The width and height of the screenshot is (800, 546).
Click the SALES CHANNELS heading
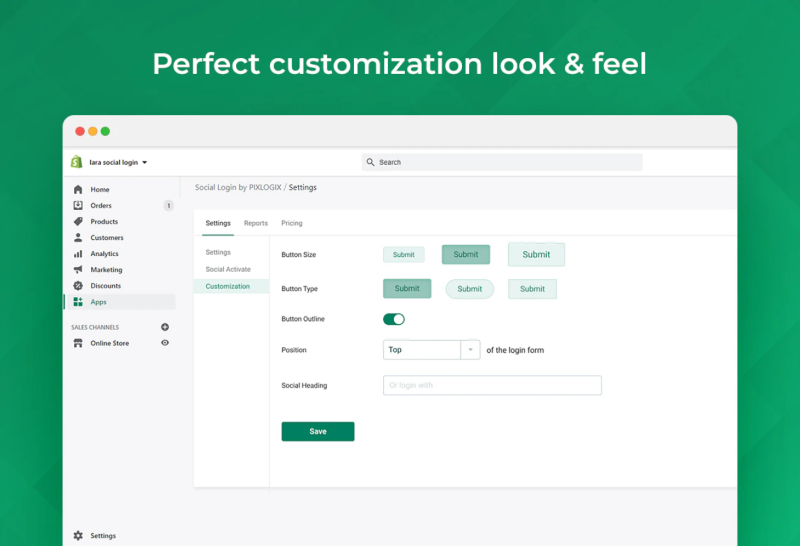point(95,327)
